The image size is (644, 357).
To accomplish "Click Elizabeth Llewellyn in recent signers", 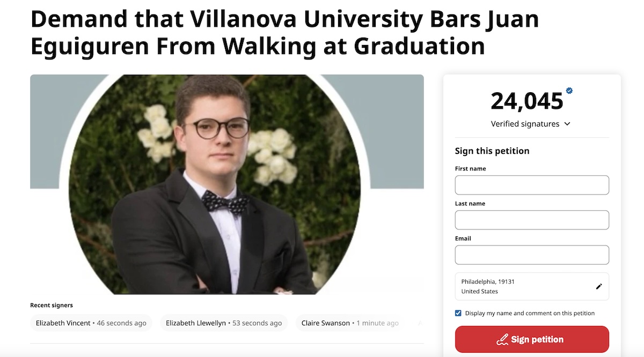I will [223, 323].
